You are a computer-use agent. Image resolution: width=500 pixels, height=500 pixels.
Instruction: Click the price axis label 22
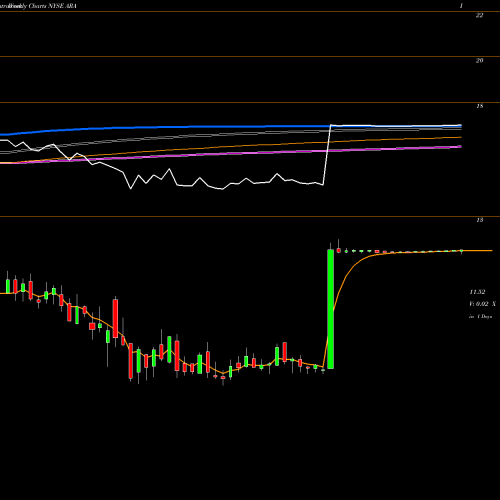pyautogui.click(x=479, y=15)
